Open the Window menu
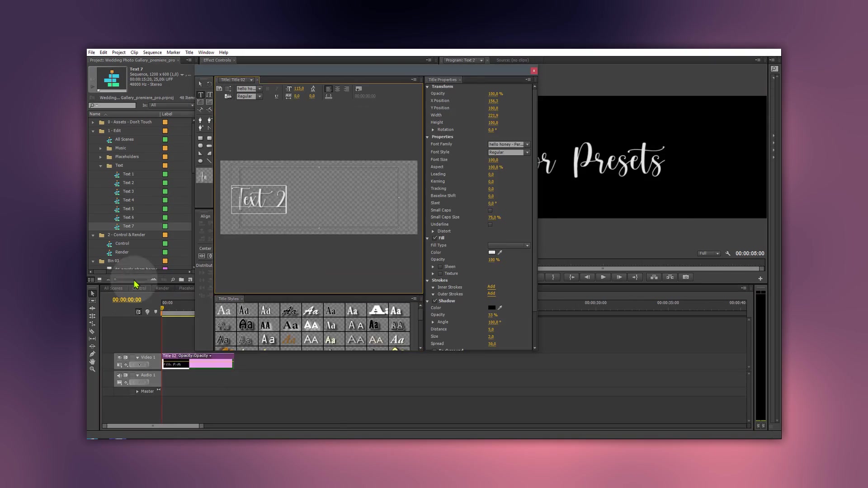Screen dimensions: 868x488 pyautogui.click(x=206, y=52)
